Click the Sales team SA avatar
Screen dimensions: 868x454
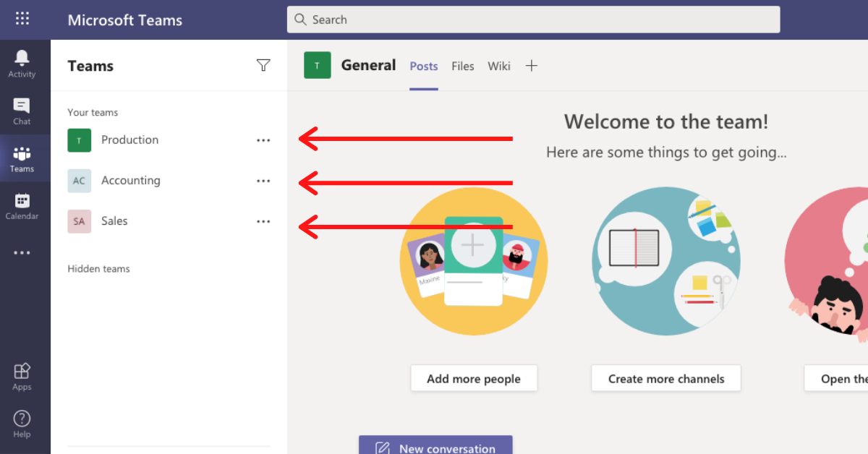coord(80,221)
